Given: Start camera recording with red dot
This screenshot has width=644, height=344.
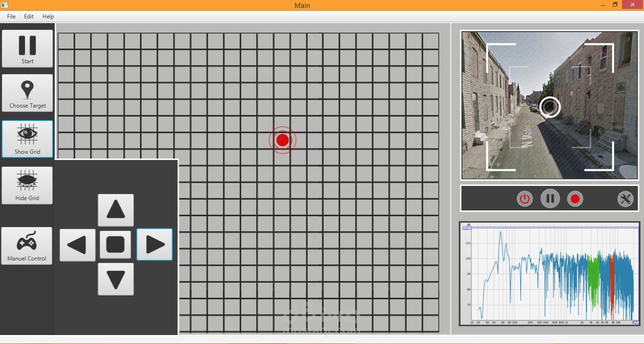Looking at the screenshot, I should coord(575,199).
